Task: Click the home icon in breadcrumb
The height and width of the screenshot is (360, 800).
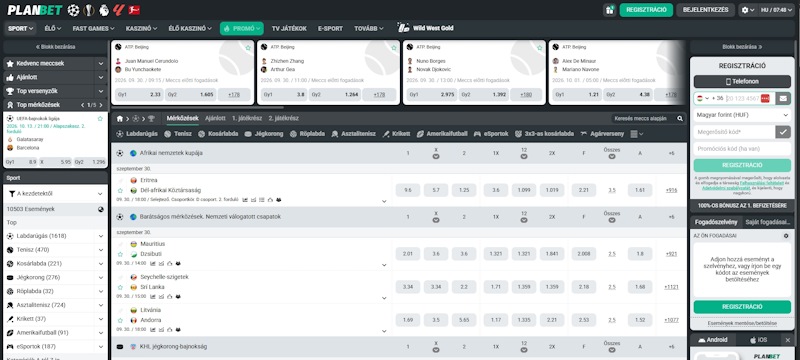Action: 120,118
